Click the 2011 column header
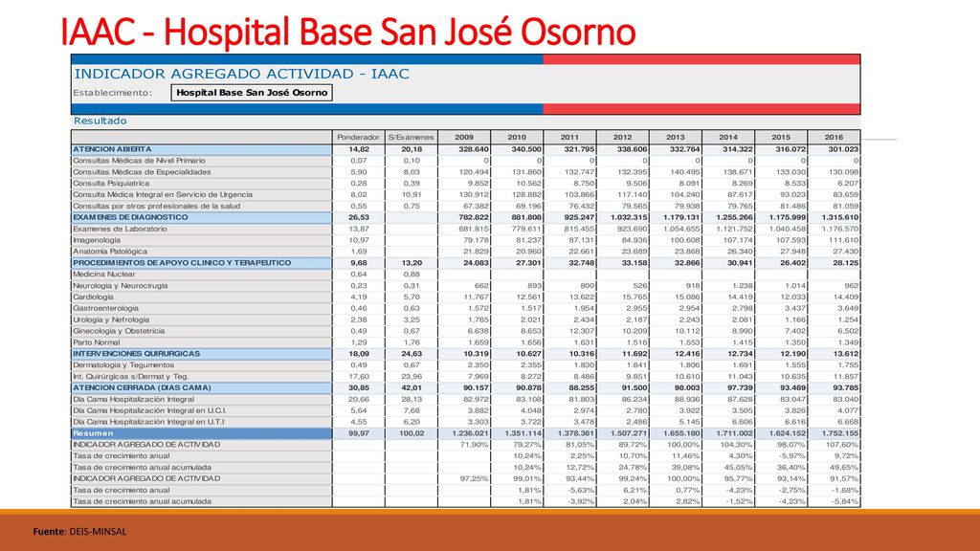 (x=569, y=137)
